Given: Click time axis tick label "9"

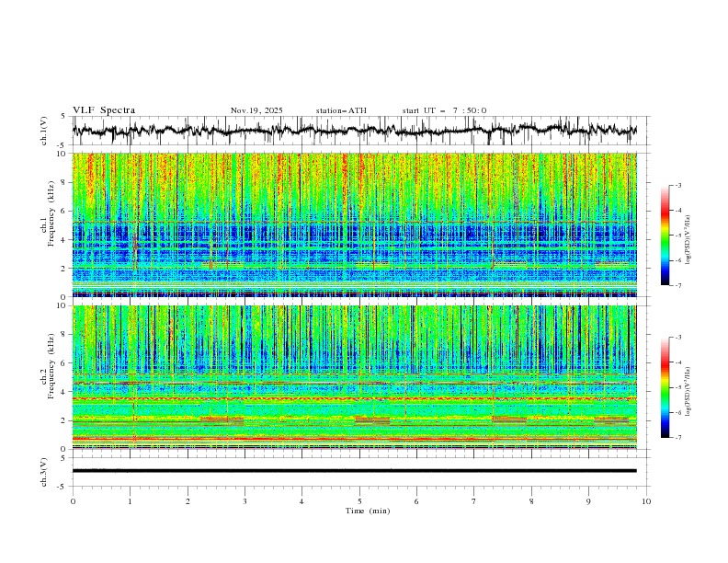Looking at the screenshot, I should [x=588, y=501].
